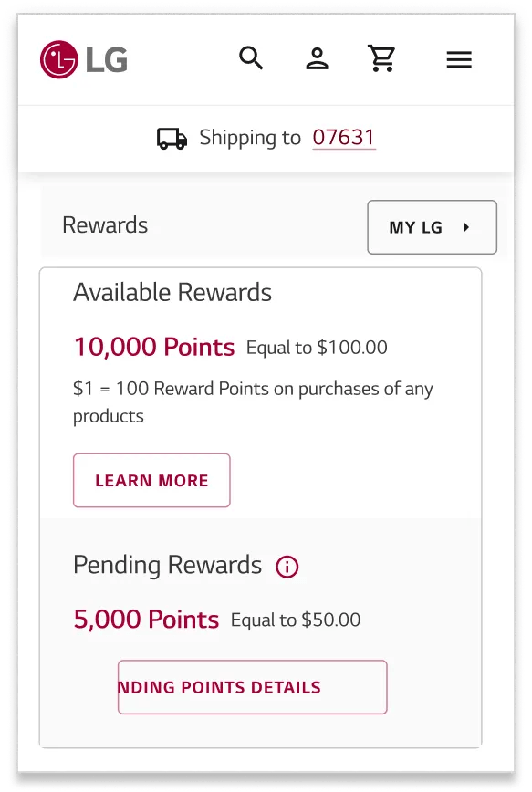Click the hamburger navigation icon

tap(459, 59)
